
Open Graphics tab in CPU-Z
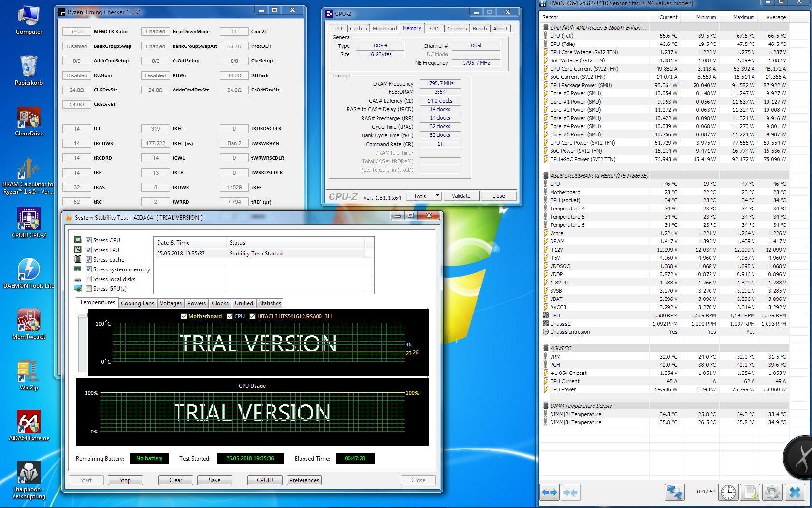[x=457, y=29]
